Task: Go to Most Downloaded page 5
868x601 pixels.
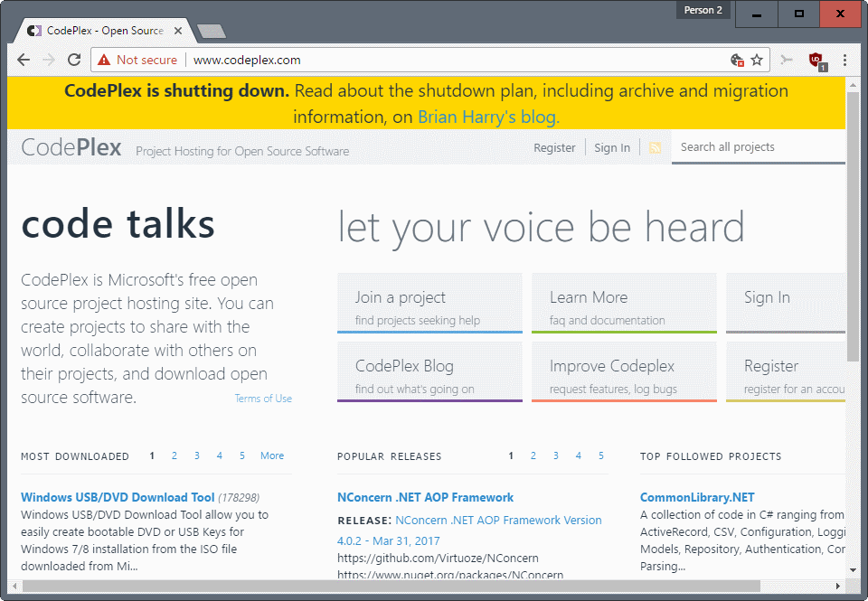Action: click(242, 455)
